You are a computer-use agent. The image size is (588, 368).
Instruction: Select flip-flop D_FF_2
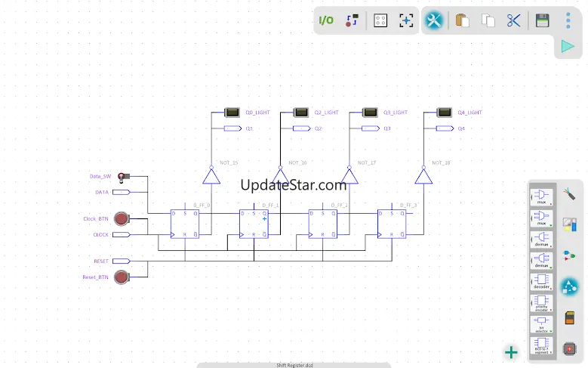[323, 224]
